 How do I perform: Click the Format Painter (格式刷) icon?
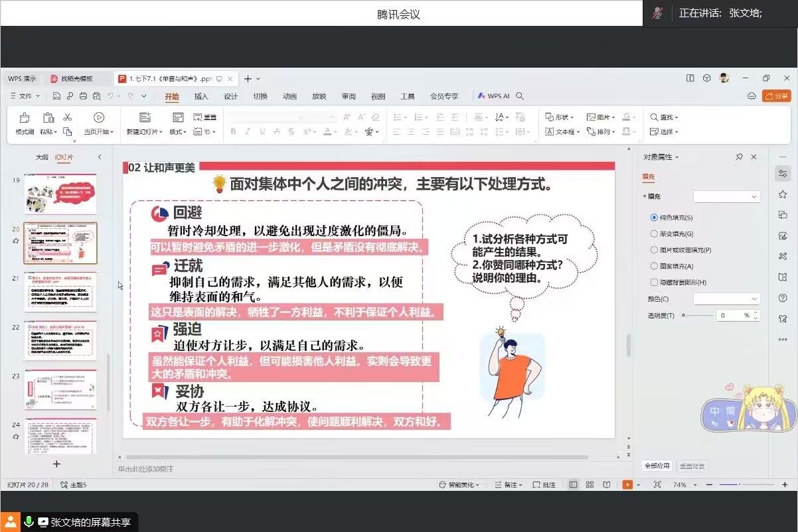[x=25, y=118]
